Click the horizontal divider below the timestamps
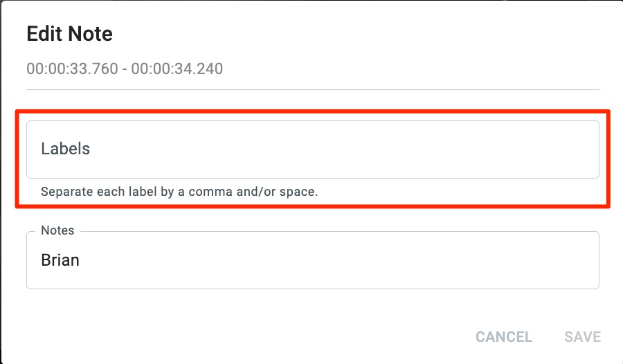Image resolution: width=623 pixels, height=364 pixels. [x=312, y=89]
